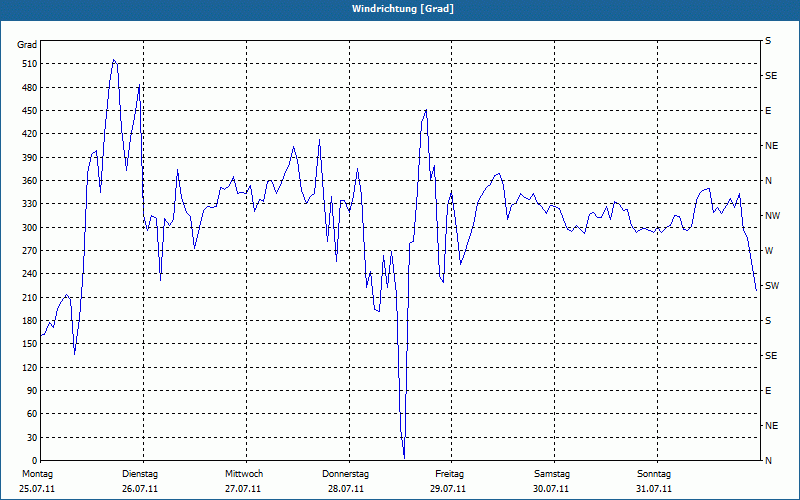
Task: Click the 'S' label at chart top right
Action: (768, 41)
